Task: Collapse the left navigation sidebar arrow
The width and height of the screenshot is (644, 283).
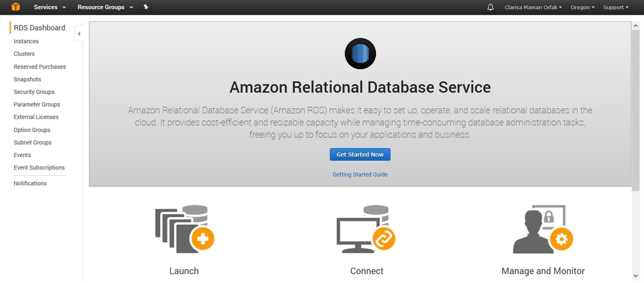Action: click(79, 34)
